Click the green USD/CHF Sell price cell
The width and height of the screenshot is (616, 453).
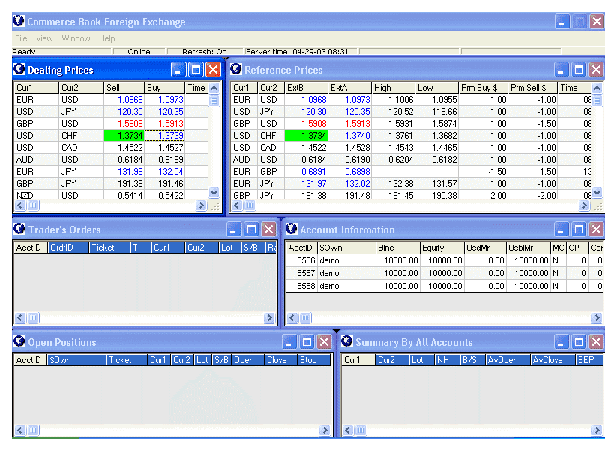point(123,135)
